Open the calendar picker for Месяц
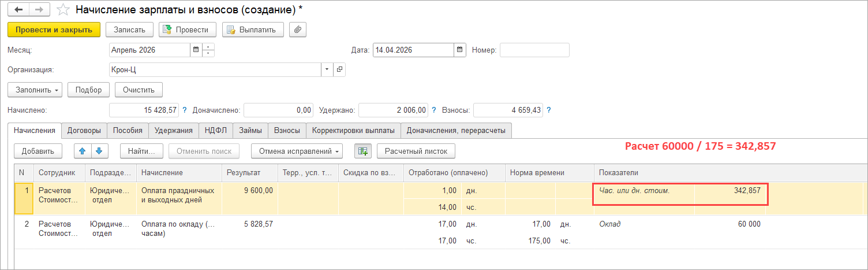 coord(196,50)
